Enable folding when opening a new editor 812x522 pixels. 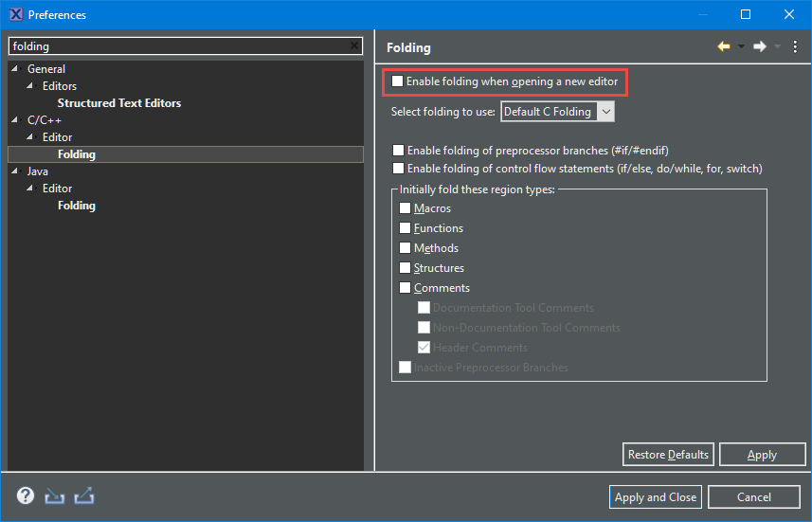(x=398, y=81)
